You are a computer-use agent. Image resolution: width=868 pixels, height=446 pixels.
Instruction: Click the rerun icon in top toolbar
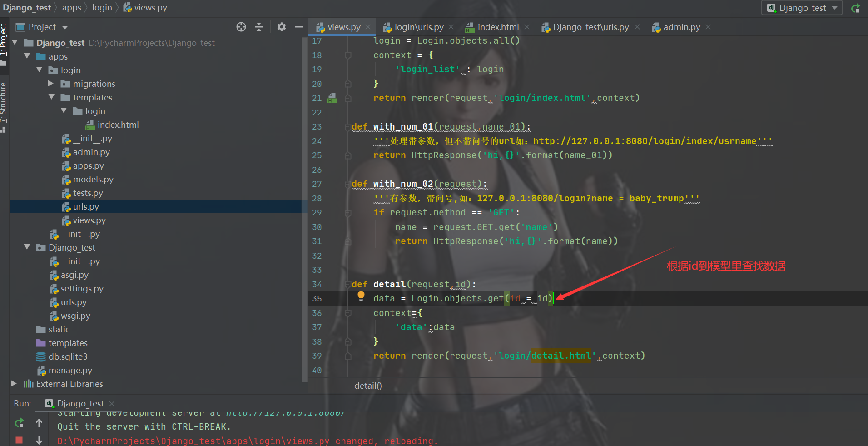pos(856,8)
